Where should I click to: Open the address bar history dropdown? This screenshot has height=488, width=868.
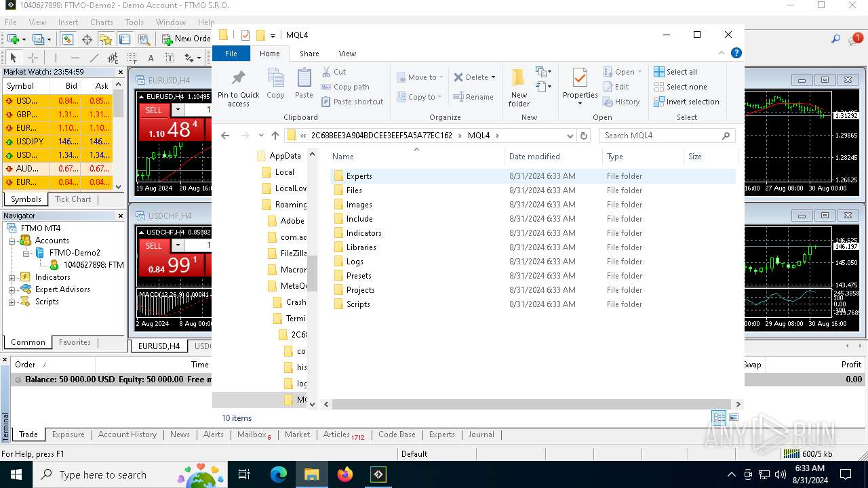(x=570, y=136)
